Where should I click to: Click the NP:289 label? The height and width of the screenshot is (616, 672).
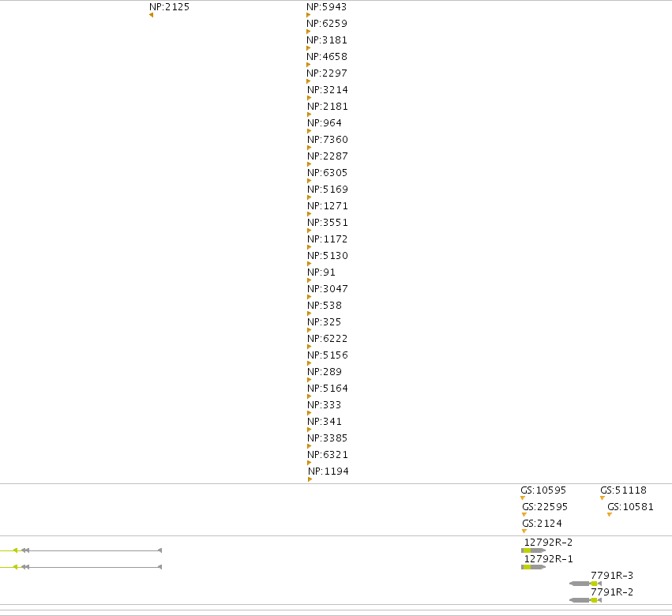[x=325, y=372]
